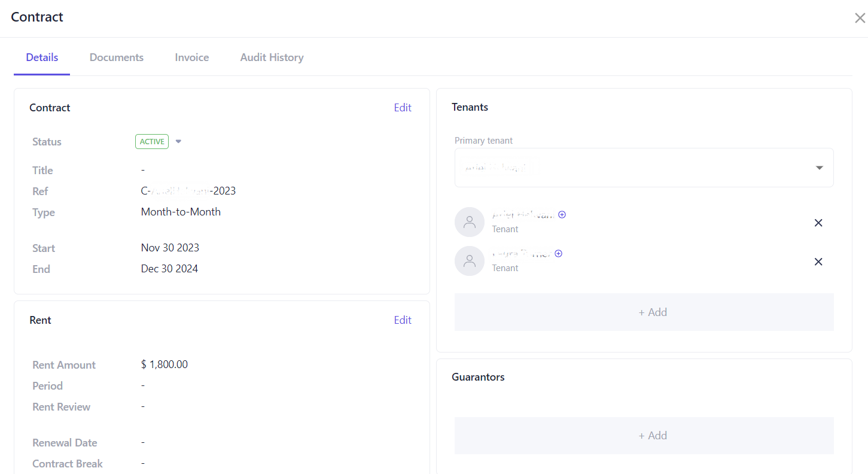
Task: Click the $ 1,800.00 rent amount
Action: tap(165, 364)
